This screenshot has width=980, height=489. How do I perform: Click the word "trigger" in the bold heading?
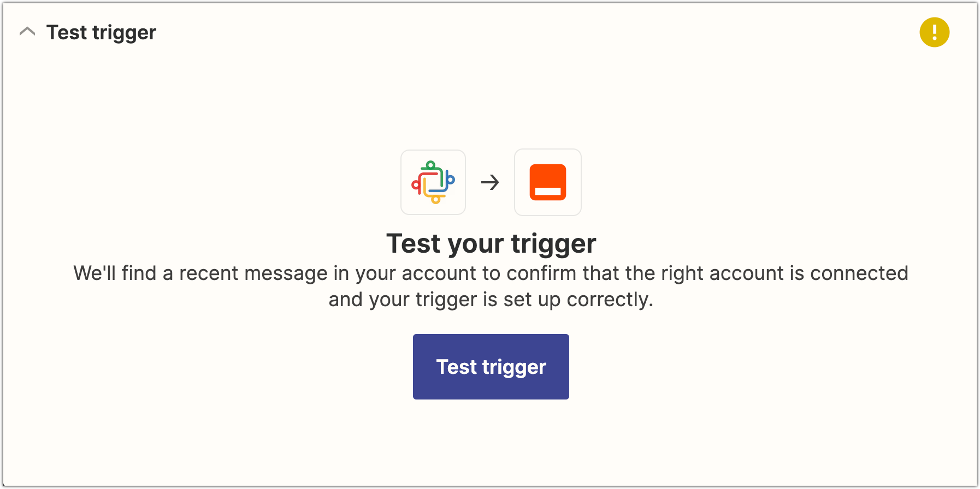[553, 243]
